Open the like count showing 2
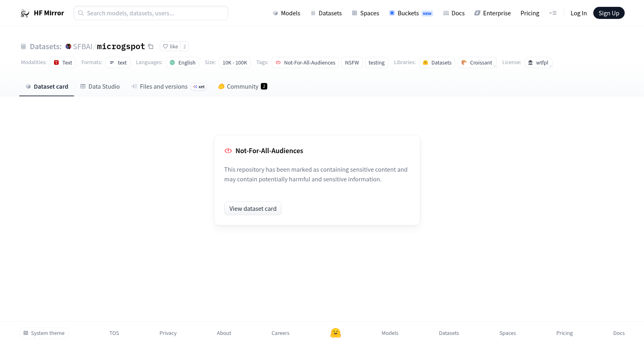 (x=185, y=46)
